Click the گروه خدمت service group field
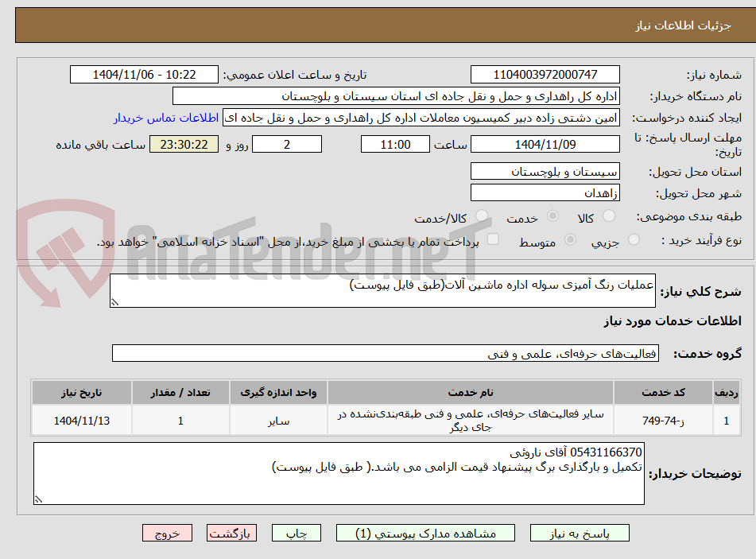 (386, 353)
